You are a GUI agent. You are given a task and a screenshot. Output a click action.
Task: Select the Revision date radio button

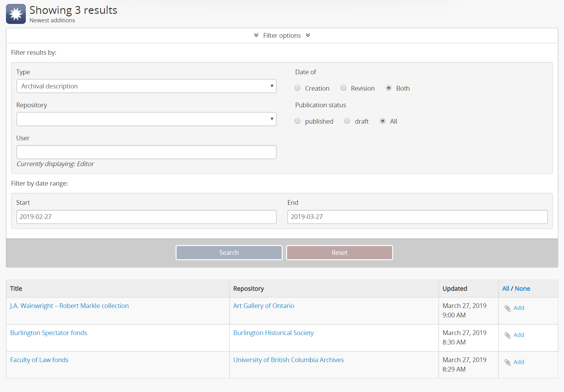(x=343, y=88)
